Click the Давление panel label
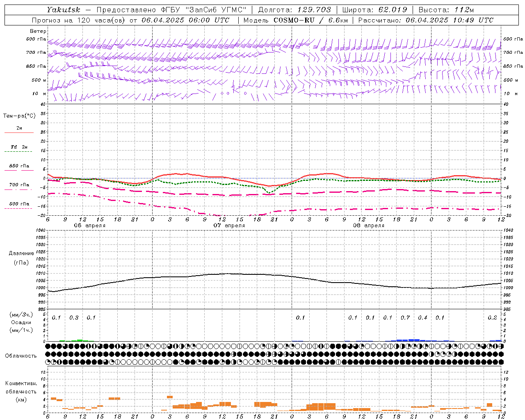This screenshot has width=525, height=420. (21, 253)
